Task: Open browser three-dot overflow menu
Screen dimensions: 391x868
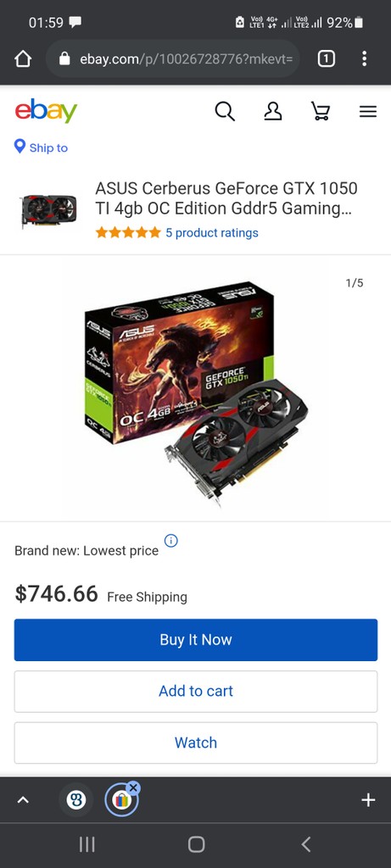Action: coord(364,58)
